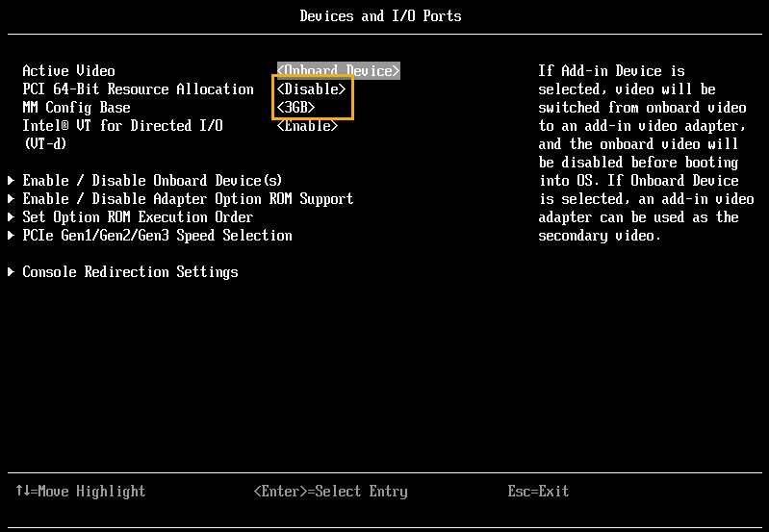Image resolution: width=769 pixels, height=532 pixels.
Task: Click the up/down arrows Move Highlight hint
Action: click(80, 492)
